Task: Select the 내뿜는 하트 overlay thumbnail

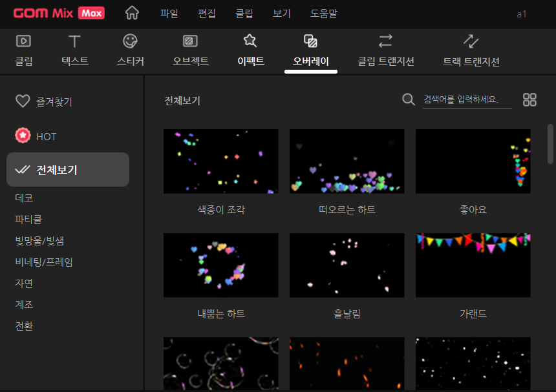Action: click(220, 265)
